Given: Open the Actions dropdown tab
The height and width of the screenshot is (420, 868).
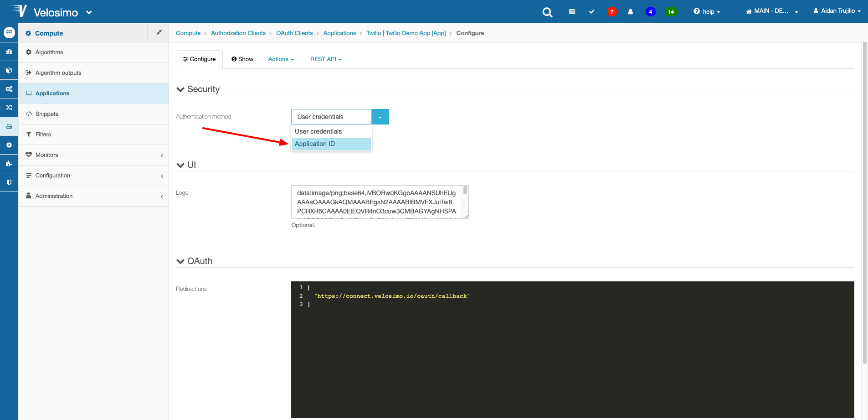Looking at the screenshot, I should [281, 59].
